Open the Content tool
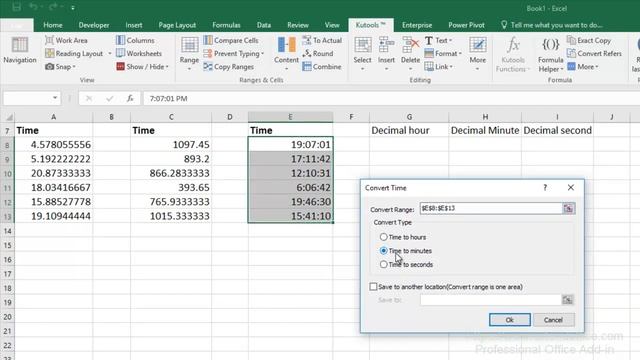Viewport: 640px width, 360px height. tap(286, 53)
